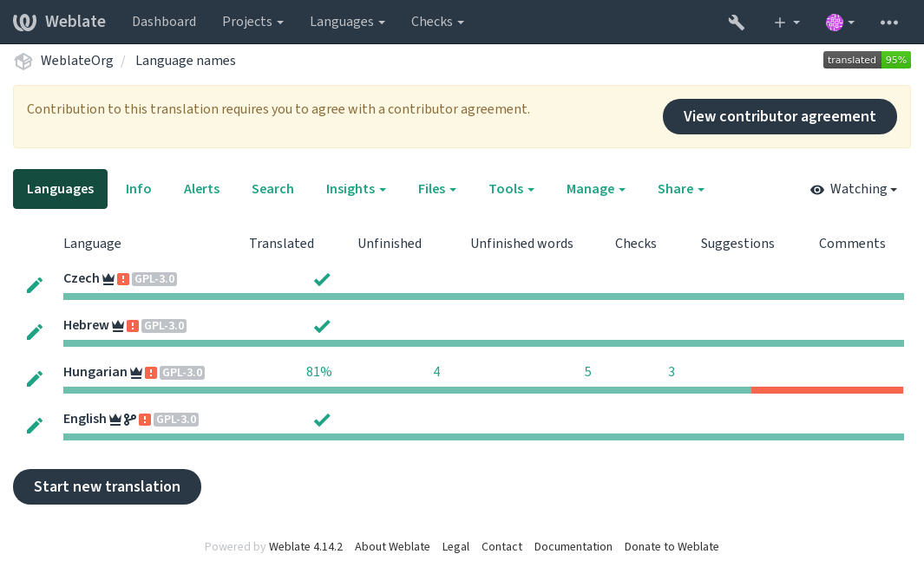Open the Projects menu in navbar
924x580 pixels.
[x=252, y=22]
